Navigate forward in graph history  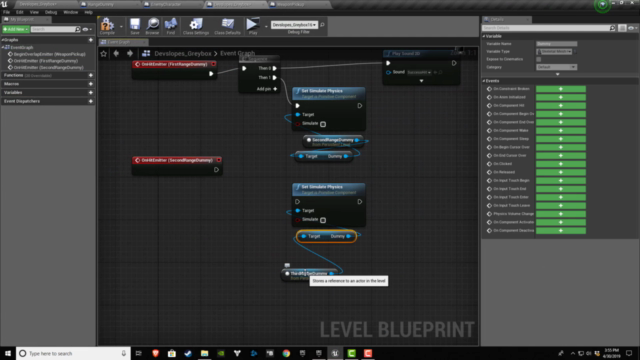[x=130, y=53]
